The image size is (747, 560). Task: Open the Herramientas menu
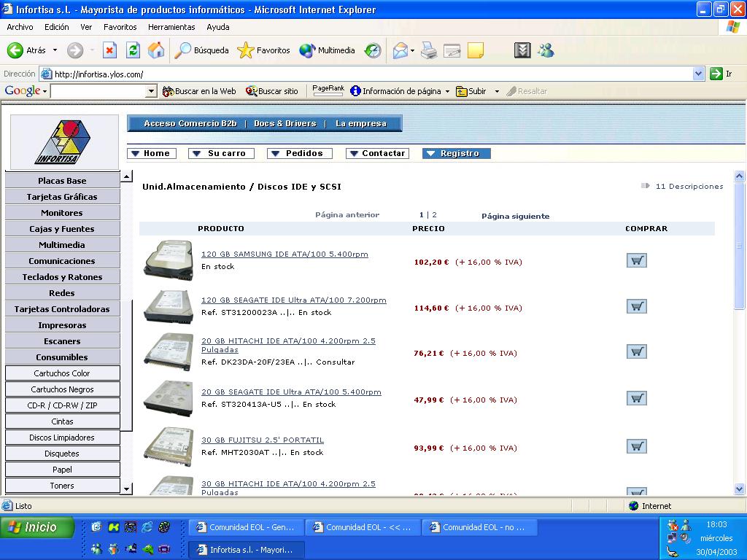171,27
